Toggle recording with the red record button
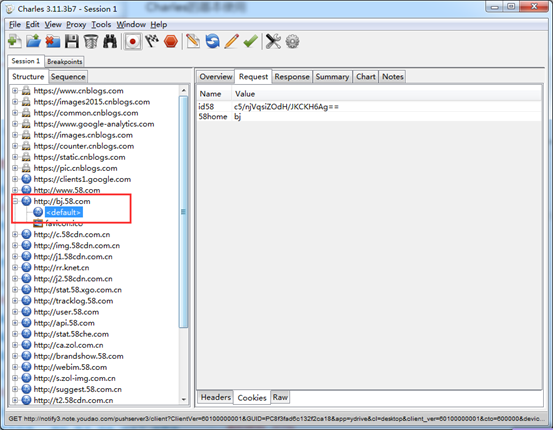This screenshot has width=553, height=430. [x=133, y=42]
